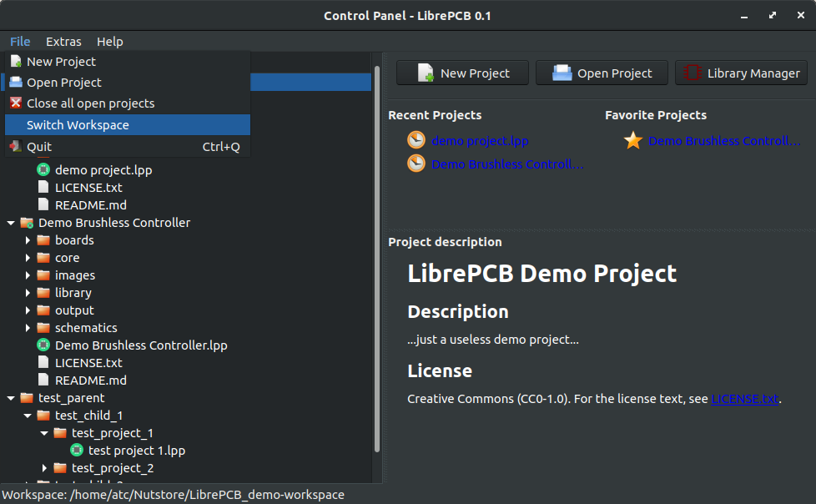Open the Help menu
This screenshot has height=504, width=816.
coord(110,42)
